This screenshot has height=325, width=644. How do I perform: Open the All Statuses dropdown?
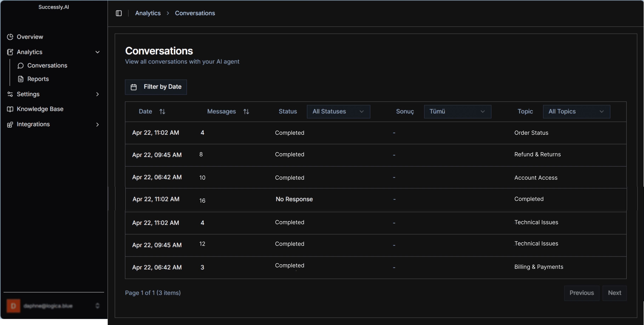pos(338,111)
